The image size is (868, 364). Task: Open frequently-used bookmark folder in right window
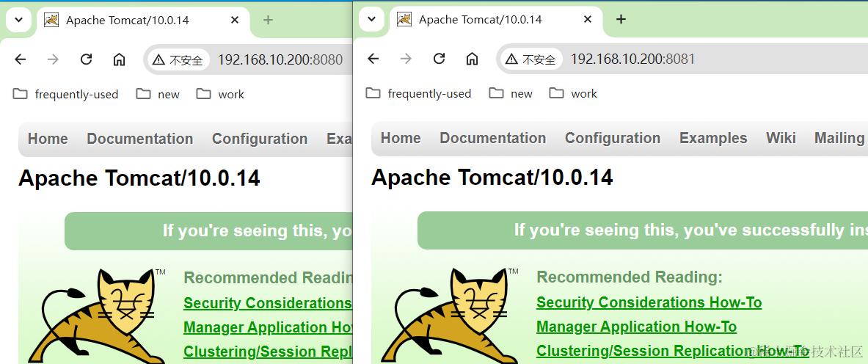[418, 94]
